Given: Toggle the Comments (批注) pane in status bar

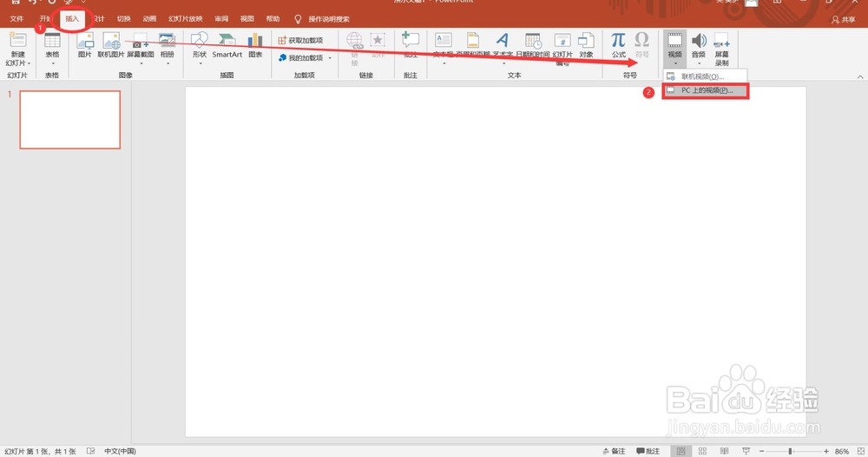Looking at the screenshot, I should tap(648, 451).
